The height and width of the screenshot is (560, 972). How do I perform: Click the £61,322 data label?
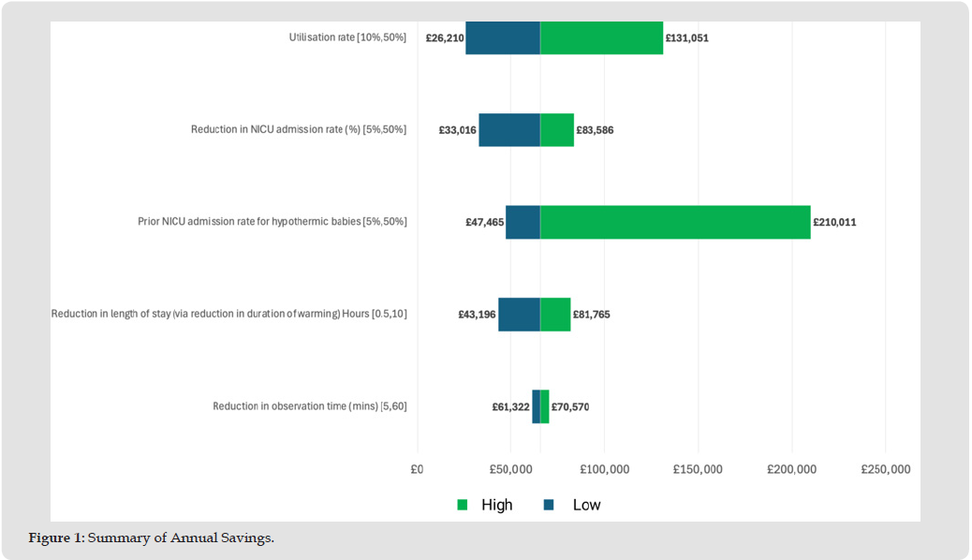pos(510,406)
